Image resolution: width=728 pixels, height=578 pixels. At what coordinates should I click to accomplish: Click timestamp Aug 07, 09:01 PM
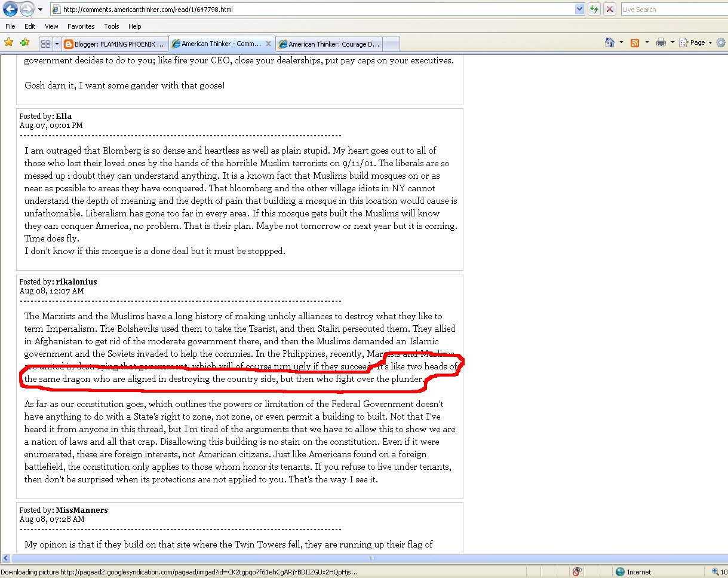[x=51, y=126]
